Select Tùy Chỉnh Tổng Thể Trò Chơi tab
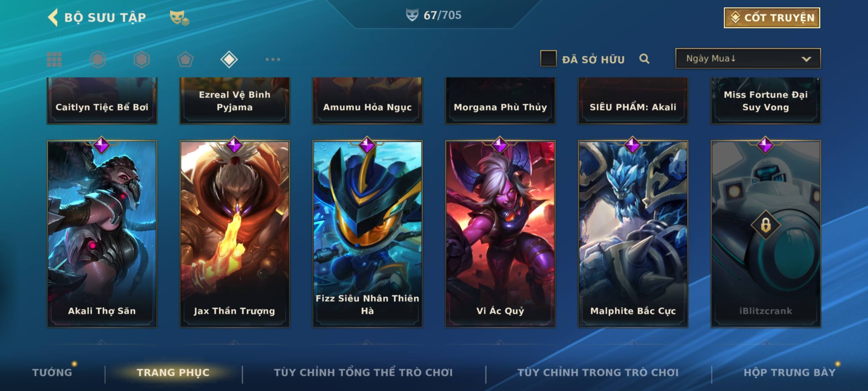The width and height of the screenshot is (868, 391). [363, 373]
